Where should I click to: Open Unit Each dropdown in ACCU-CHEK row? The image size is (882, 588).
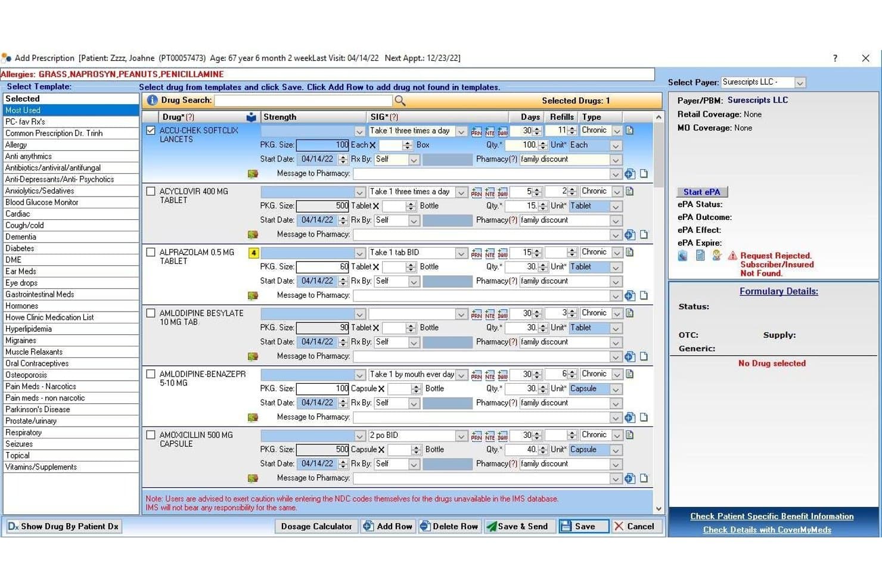(616, 146)
